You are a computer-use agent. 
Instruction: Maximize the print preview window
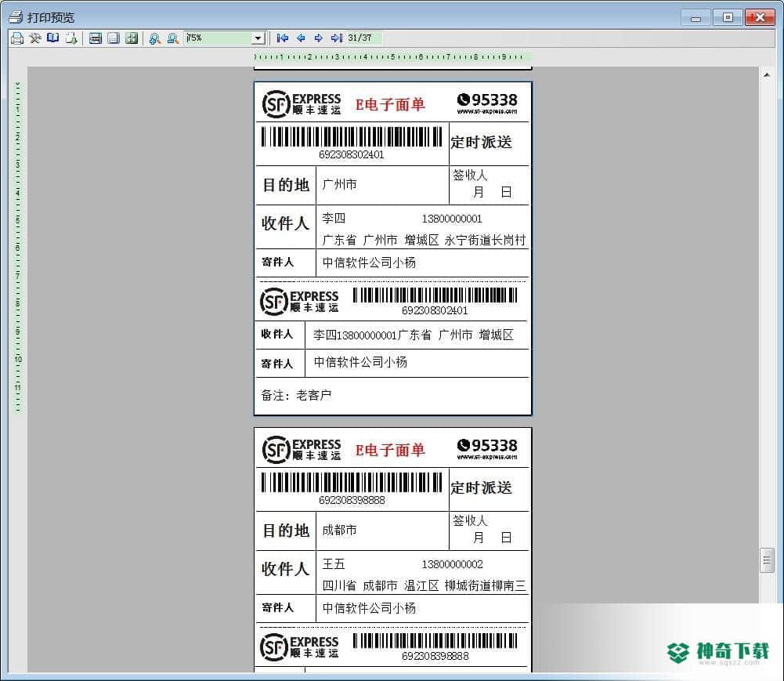coord(728,17)
